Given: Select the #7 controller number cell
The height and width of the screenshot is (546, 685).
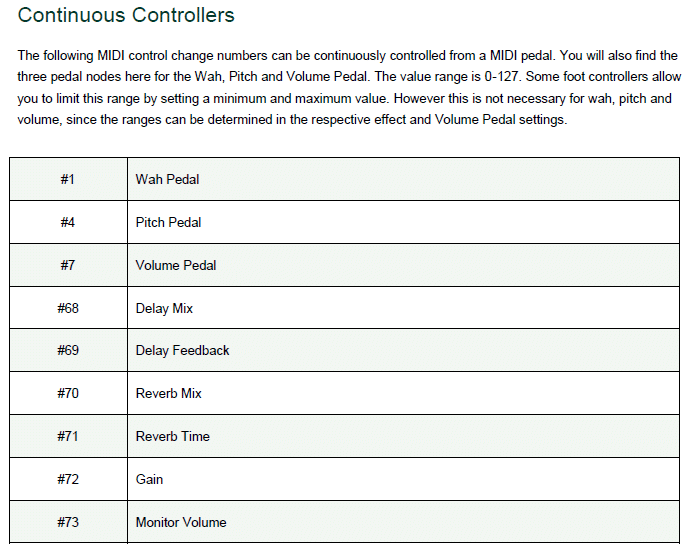Looking at the screenshot, I should [68, 265].
